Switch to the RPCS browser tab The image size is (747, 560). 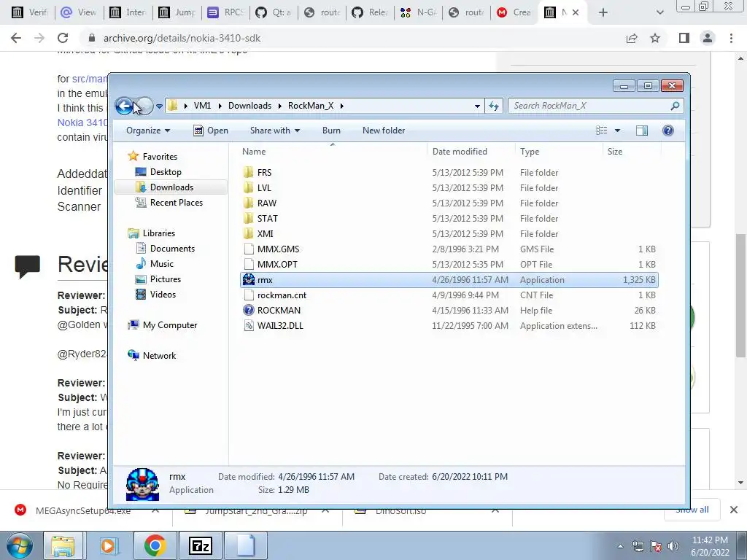click(225, 12)
